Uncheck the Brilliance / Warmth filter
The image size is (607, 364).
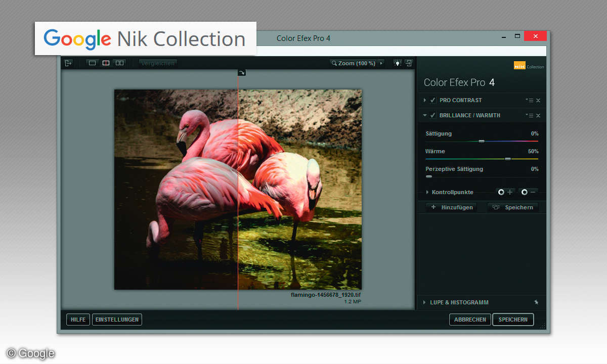coord(433,115)
